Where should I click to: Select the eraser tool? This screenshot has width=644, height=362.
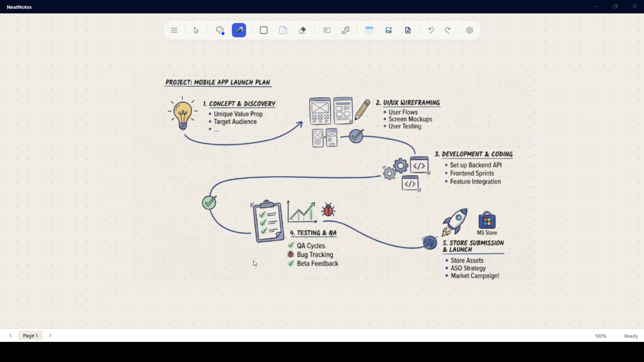[x=303, y=30]
